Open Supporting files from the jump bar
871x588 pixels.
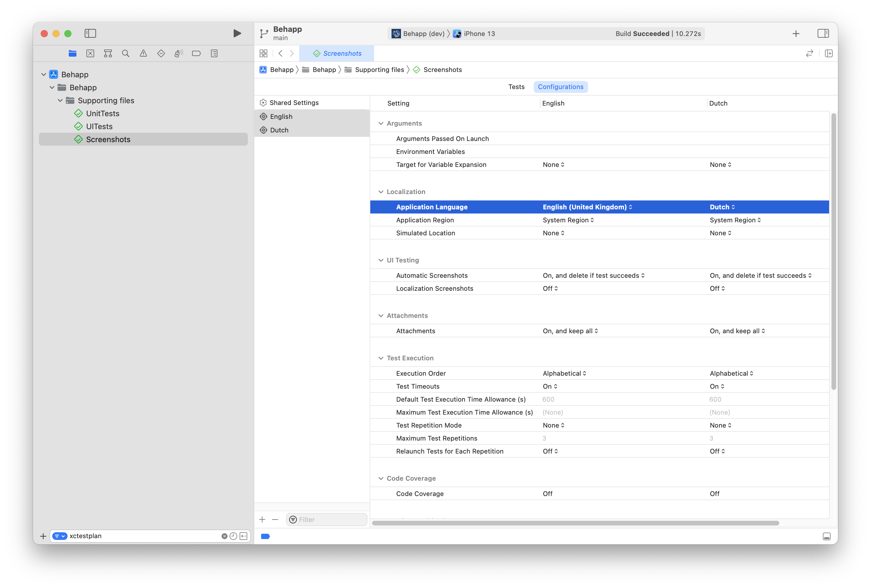(379, 70)
